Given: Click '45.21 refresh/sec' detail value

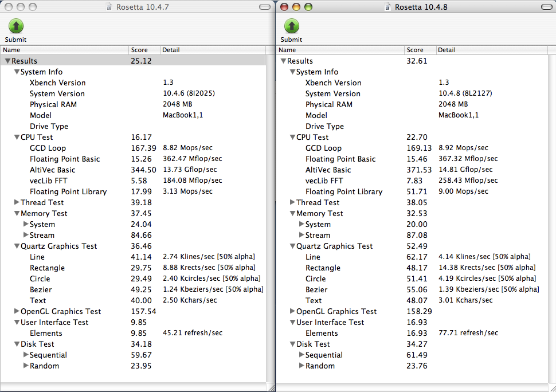Looking at the screenshot, I should [193, 333].
